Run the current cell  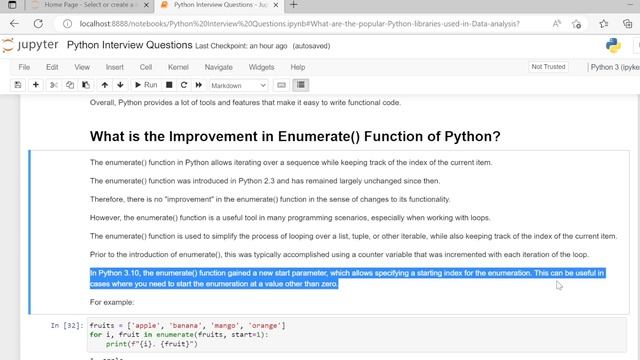point(146,85)
